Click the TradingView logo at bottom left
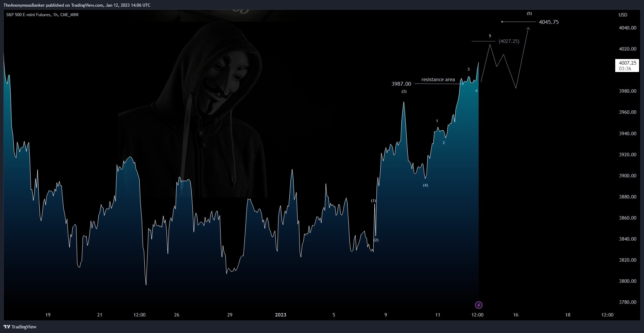The width and height of the screenshot is (644, 333). click(x=20, y=327)
